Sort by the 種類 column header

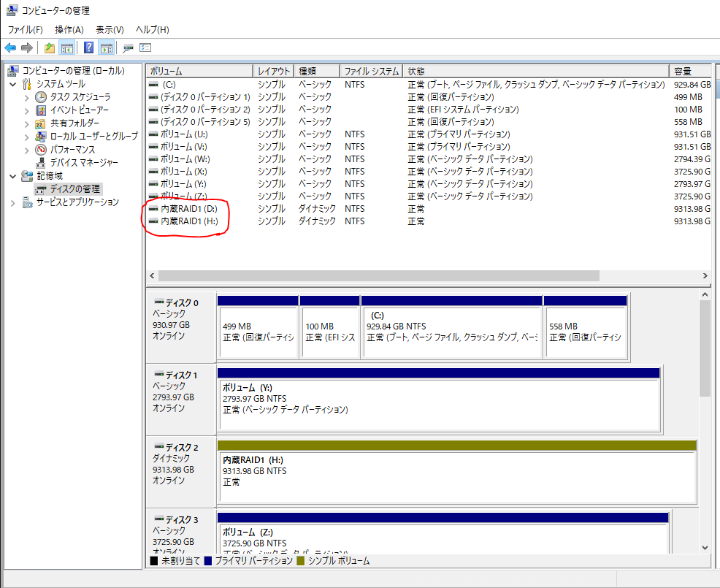pos(317,71)
